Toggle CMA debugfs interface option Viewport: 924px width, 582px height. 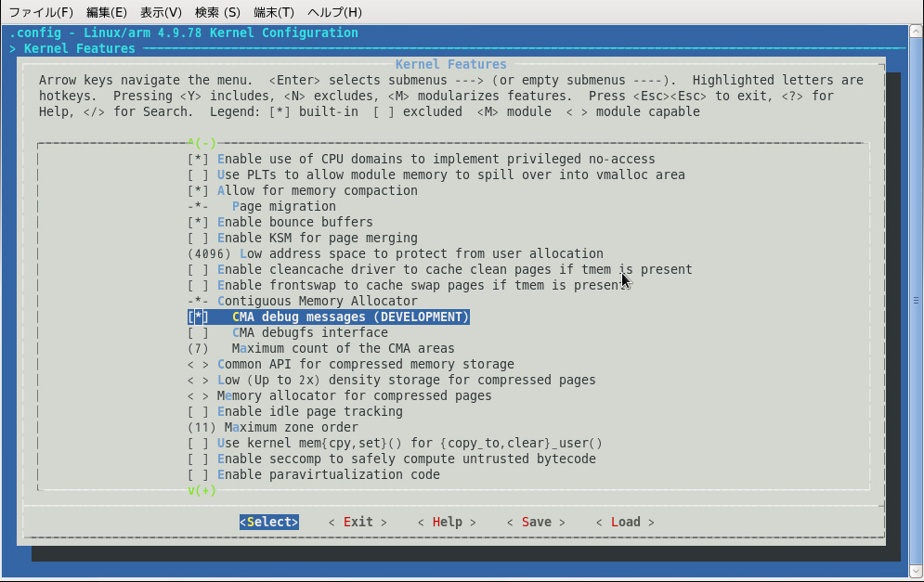[288, 333]
